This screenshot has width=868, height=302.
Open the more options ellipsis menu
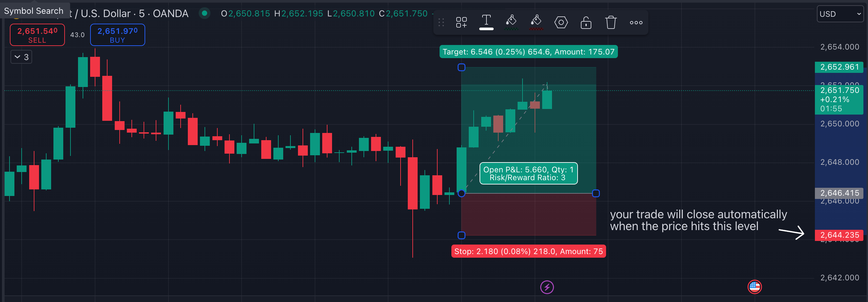click(636, 23)
